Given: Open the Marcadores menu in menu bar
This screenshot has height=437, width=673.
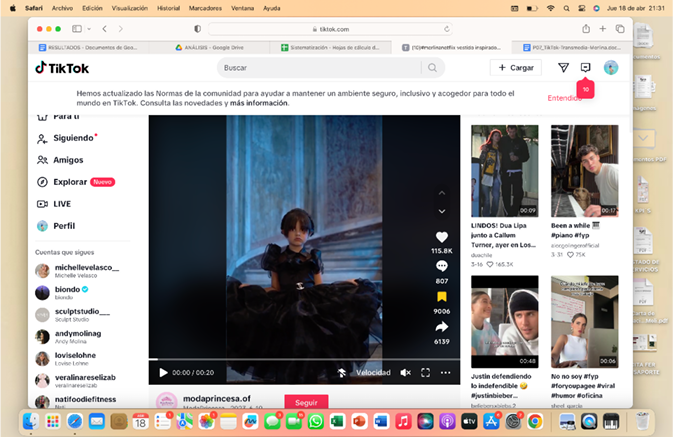Looking at the screenshot, I should [x=205, y=7].
